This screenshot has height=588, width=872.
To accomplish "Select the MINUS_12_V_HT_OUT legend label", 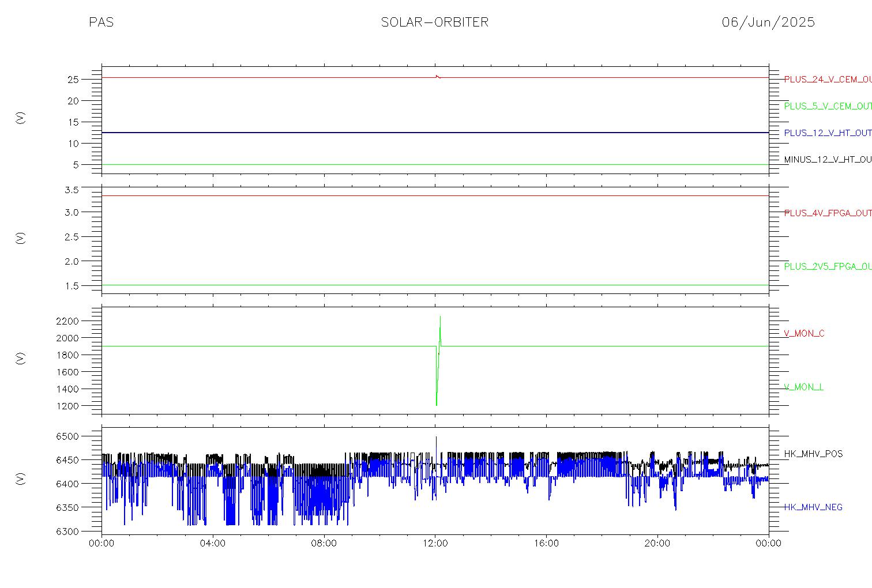I will point(828,160).
